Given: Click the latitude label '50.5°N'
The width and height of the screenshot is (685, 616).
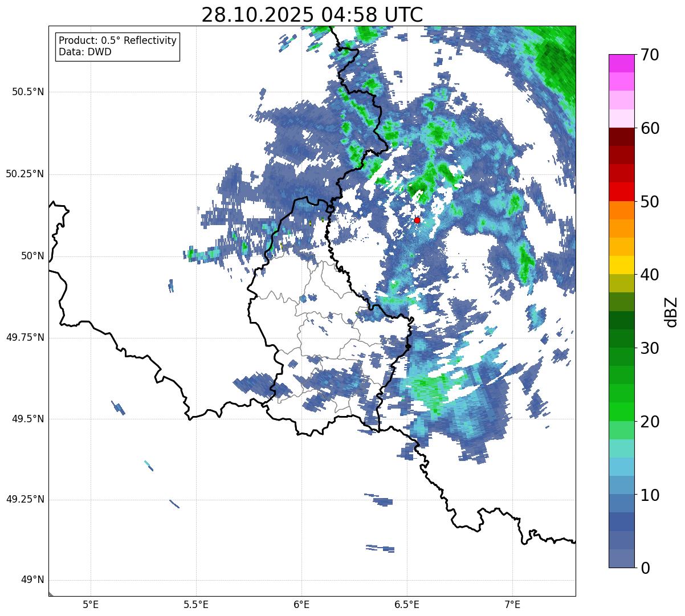Looking at the screenshot, I should click(x=28, y=92).
